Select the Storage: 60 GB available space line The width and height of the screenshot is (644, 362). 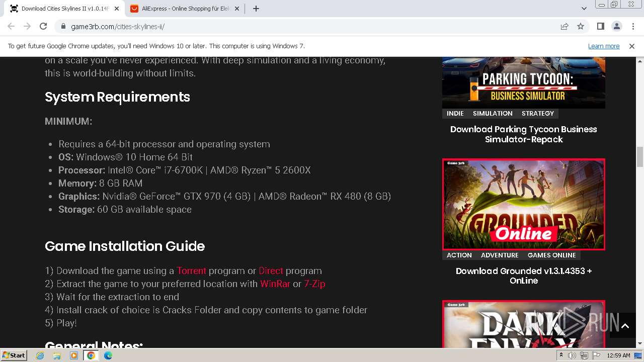point(125,209)
